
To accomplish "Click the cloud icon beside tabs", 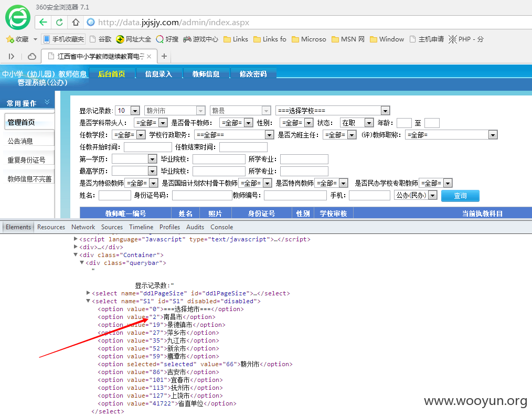I will coord(32,56).
